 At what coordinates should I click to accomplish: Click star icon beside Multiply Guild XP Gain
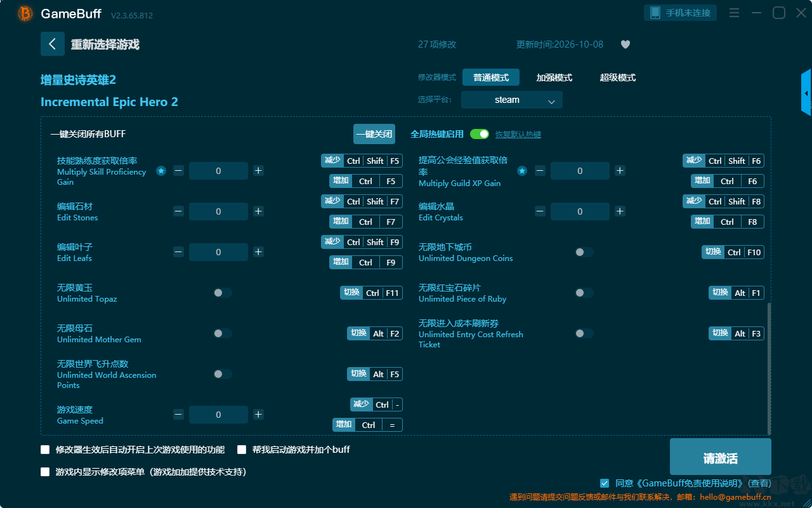pos(522,171)
